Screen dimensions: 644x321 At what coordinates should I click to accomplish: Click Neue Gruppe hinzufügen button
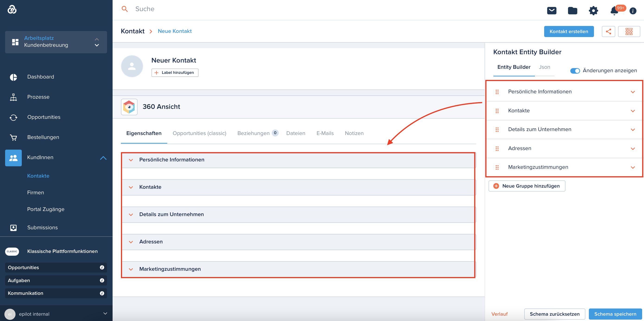click(x=527, y=186)
